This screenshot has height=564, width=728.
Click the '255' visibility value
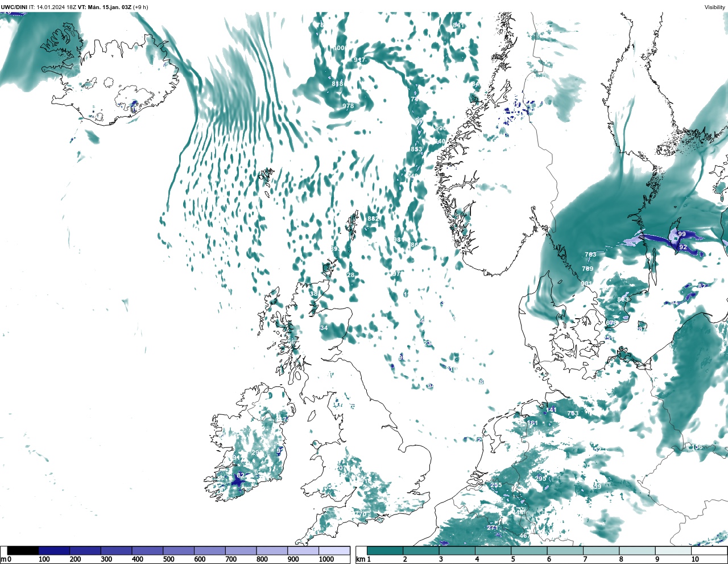point(496,485)
